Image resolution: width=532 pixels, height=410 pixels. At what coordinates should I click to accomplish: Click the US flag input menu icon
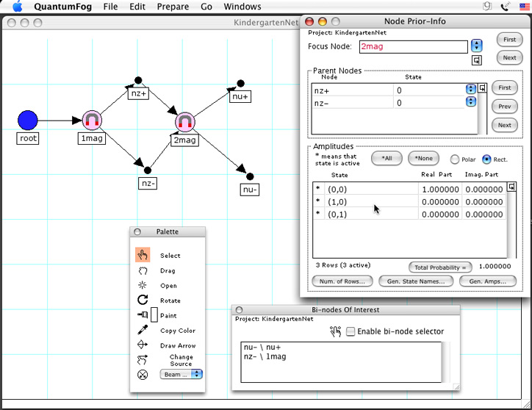[525, 7]
